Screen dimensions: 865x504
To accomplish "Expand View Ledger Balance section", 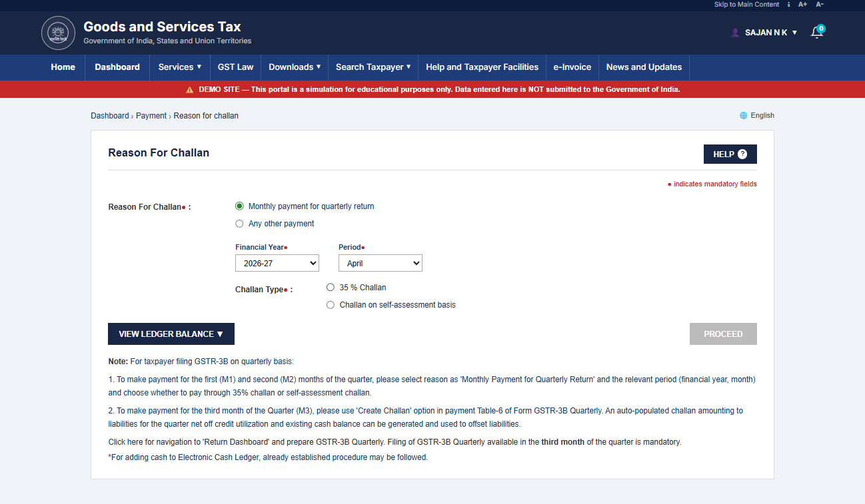I will (171, 334).
